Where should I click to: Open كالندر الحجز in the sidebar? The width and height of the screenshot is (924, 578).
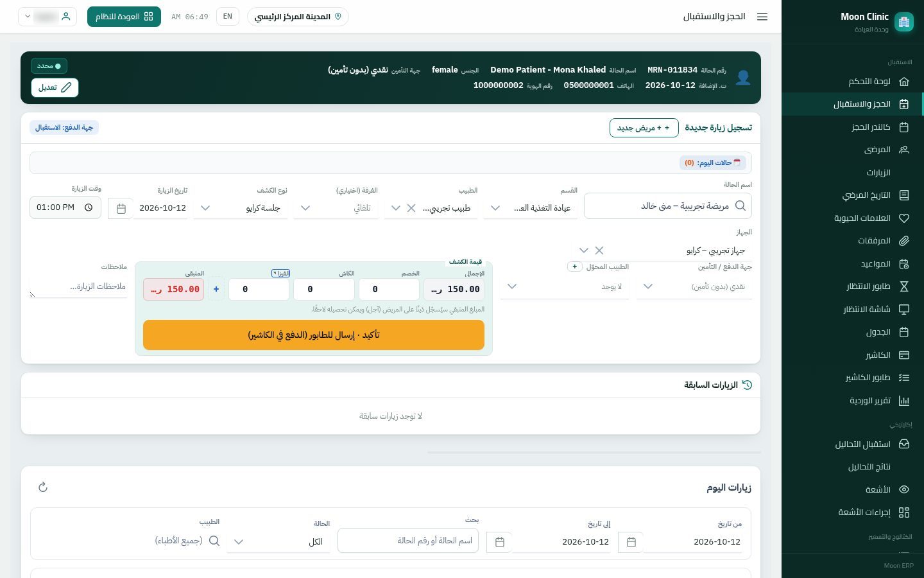[852, 127]
